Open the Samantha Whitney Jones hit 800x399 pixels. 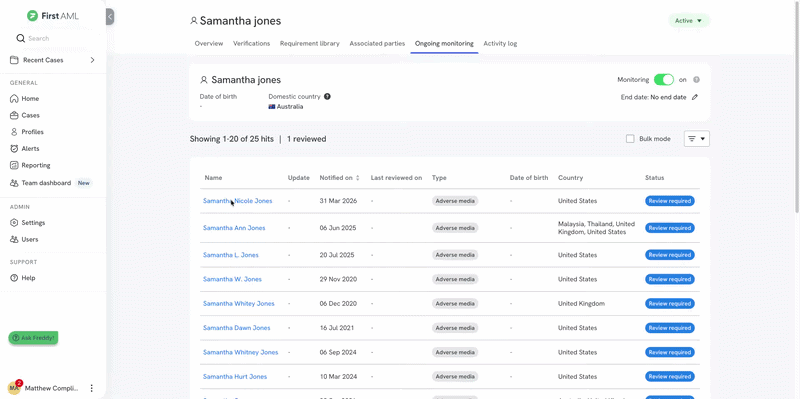(x=241, y=353)
